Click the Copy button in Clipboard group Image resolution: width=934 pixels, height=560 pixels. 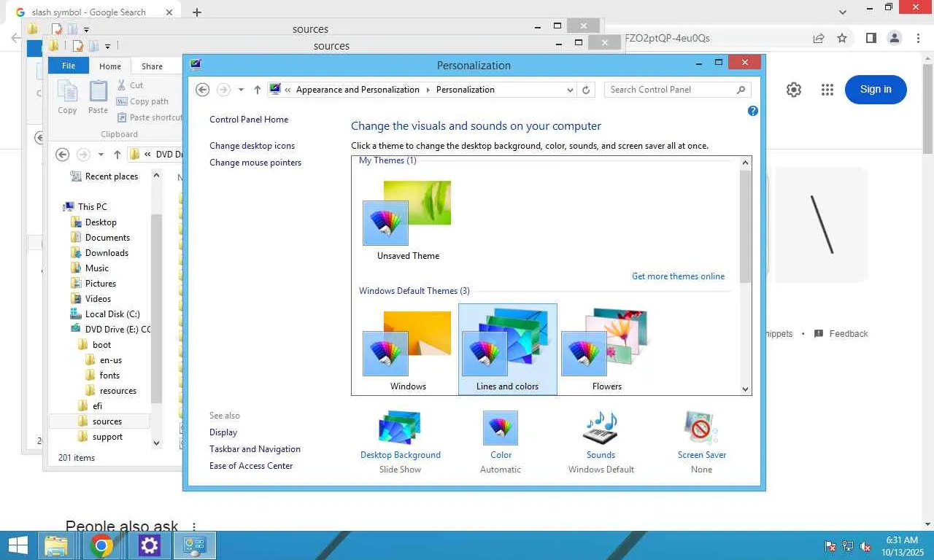point(67,97)
